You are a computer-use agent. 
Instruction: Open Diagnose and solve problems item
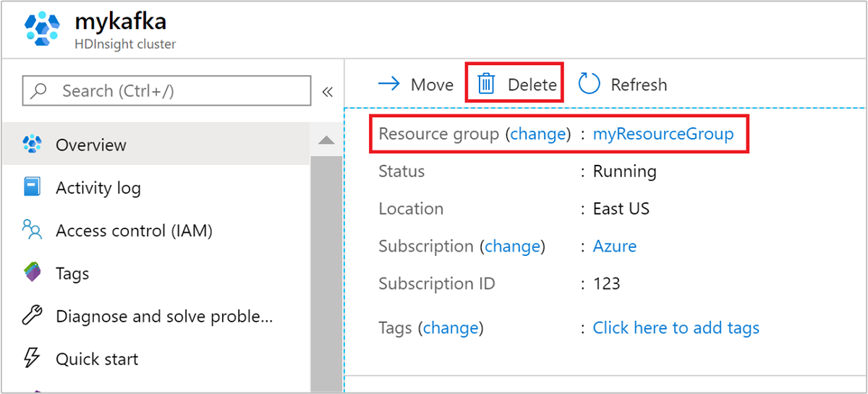pos(164,316)
